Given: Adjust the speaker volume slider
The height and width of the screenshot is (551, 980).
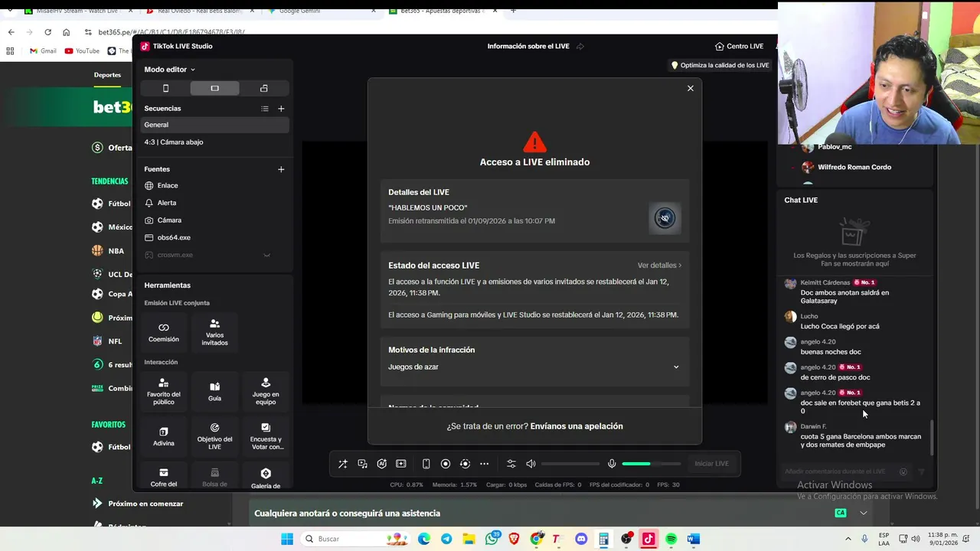Looking at the screenshot, I should click(570, 464).
